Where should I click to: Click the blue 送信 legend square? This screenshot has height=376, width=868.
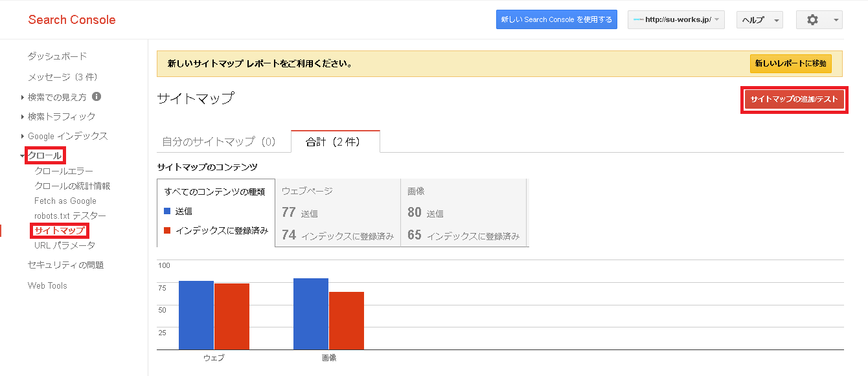click(167, 211)
